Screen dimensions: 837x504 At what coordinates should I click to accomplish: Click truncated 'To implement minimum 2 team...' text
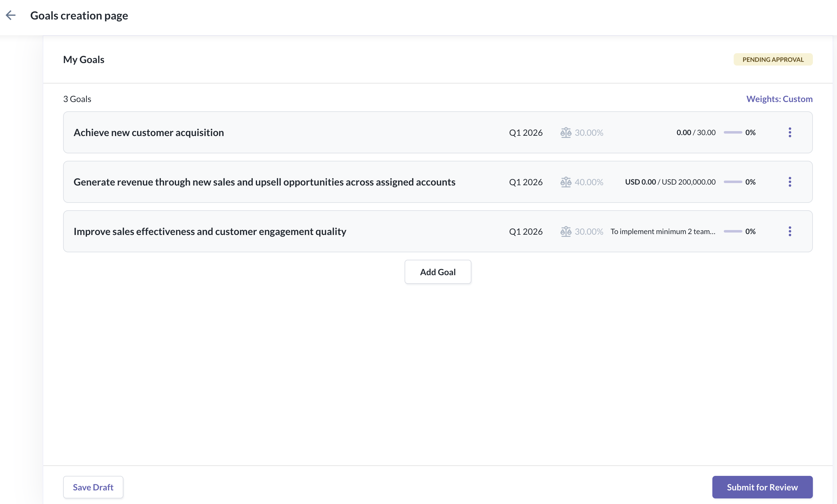(x=663, y=231)
